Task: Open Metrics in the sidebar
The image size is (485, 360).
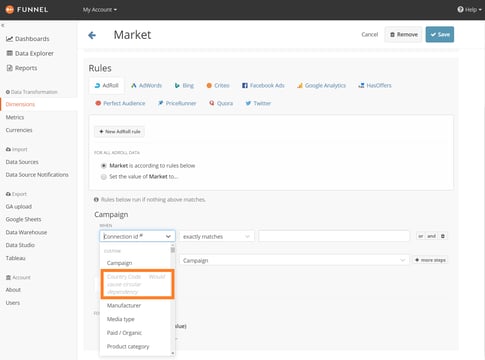Action: 15,117
